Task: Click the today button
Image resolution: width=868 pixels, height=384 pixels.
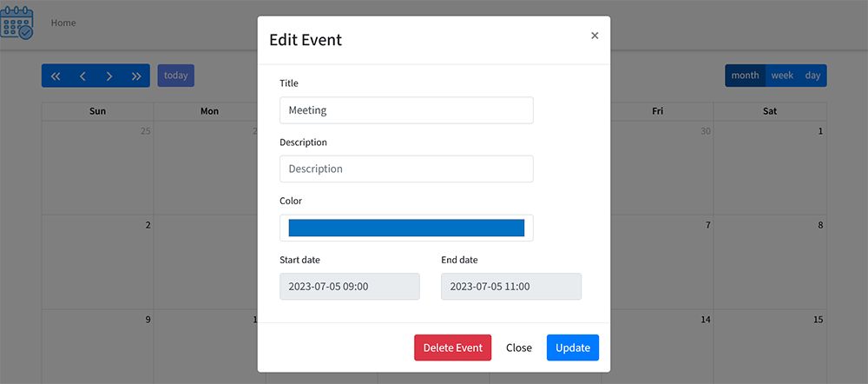Action: coord(175,76)
